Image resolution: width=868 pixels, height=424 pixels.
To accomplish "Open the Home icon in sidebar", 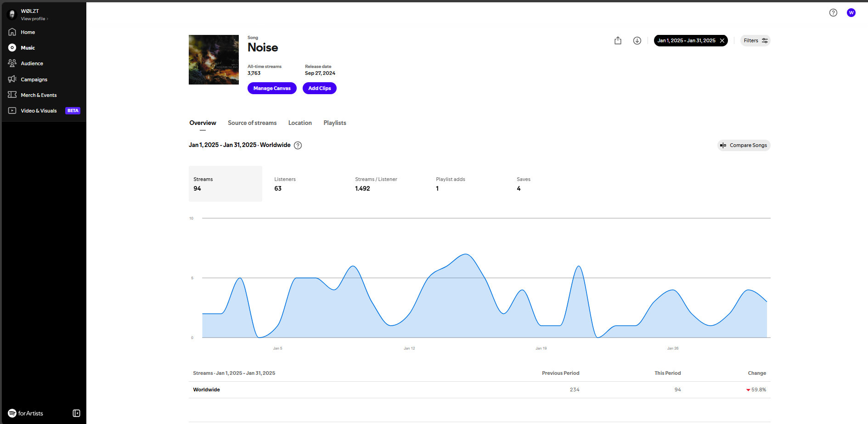I will (x=12, y=32).
